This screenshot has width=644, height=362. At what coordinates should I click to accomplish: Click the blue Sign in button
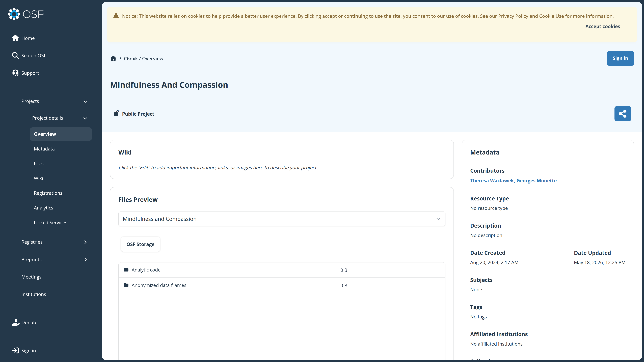click(620, 58)
